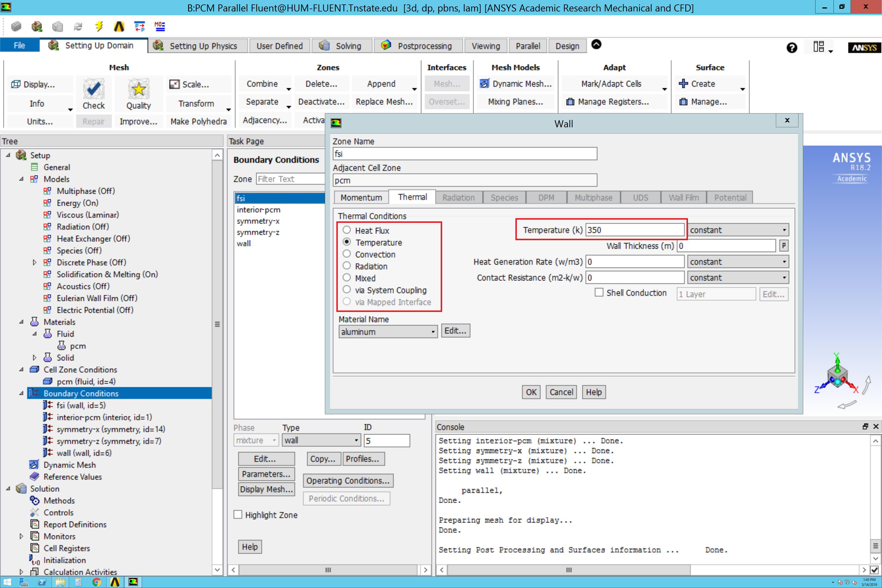Screen dimensions: 882x588
Task: Click the lightning bolt toolbar icon
Action: coord(98,26)
